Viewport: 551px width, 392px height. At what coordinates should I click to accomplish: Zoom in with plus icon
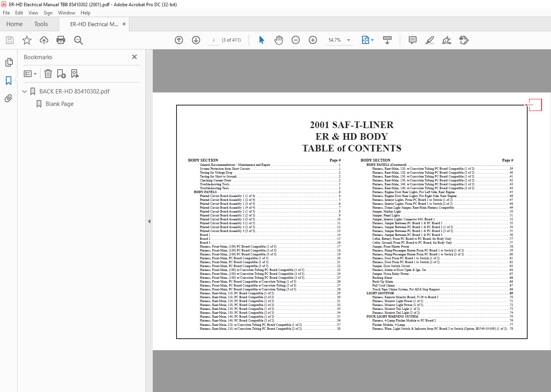click(313, 40)
